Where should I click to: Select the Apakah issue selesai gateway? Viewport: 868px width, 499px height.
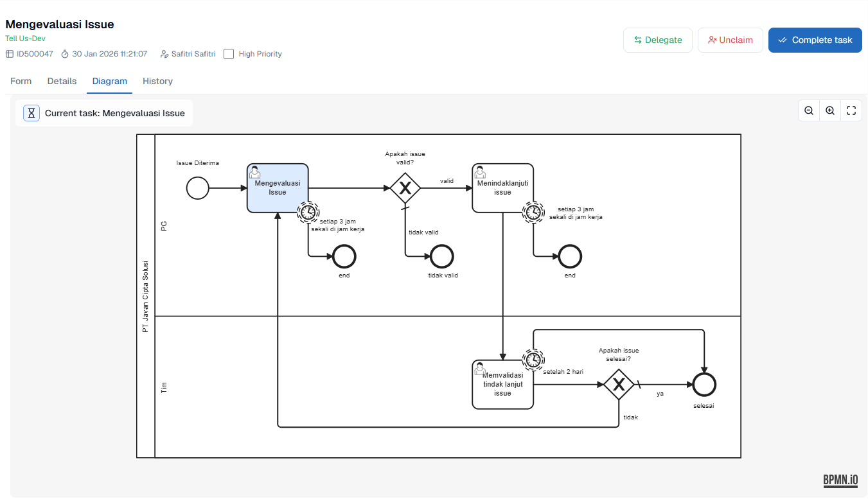pyautogui.click(x=619, y=385)
